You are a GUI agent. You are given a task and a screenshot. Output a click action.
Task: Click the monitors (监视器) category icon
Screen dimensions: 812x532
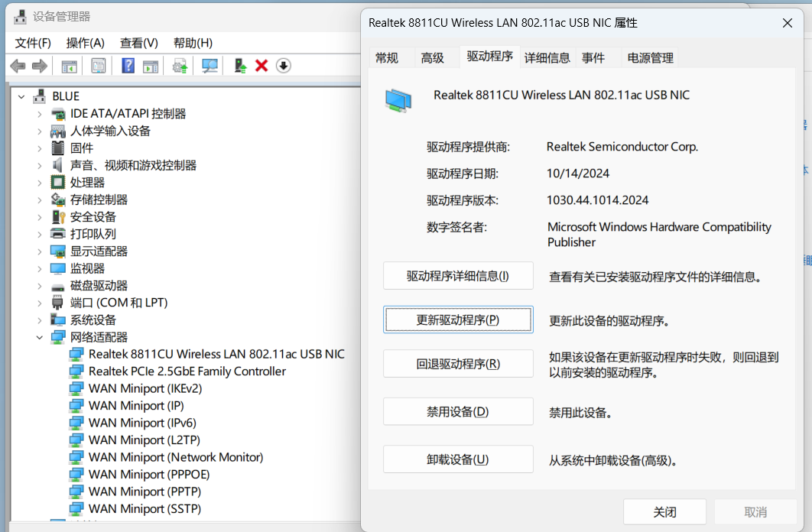click(x=58, y=268)
